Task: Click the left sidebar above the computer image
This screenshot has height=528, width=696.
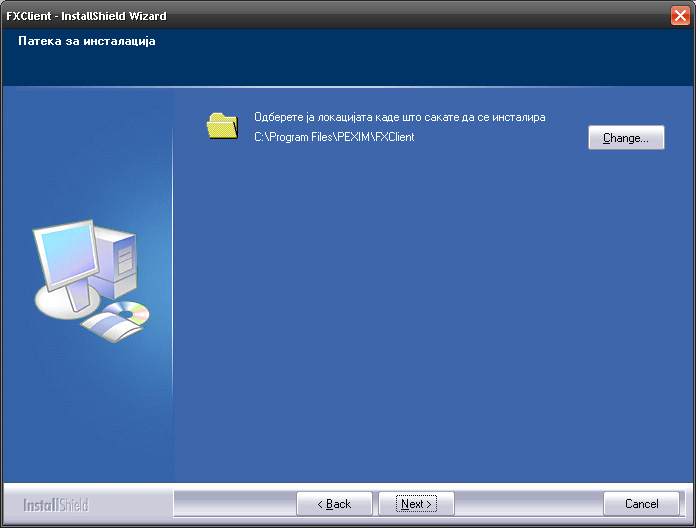Action: tap(85, 150)
